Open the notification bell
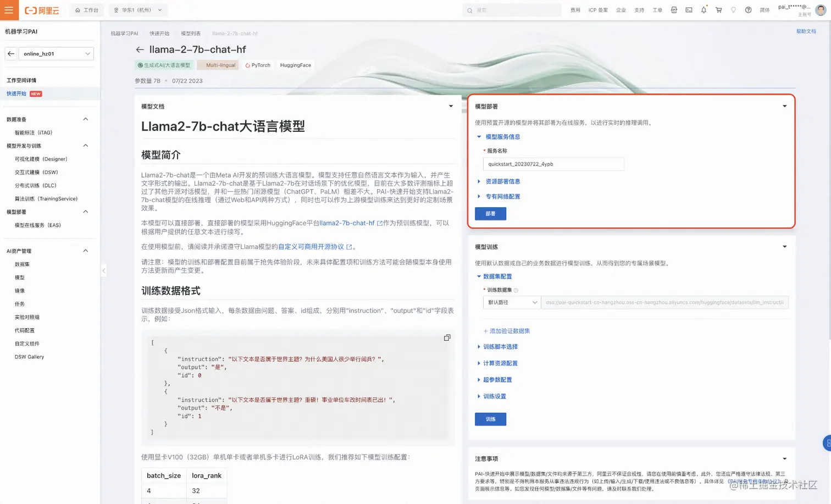Viewport: 831px width, 504px height. click(703, 10)
